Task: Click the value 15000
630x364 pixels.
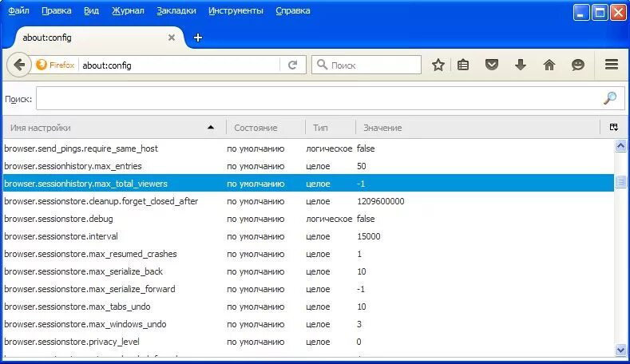Action: coord(368,236)
